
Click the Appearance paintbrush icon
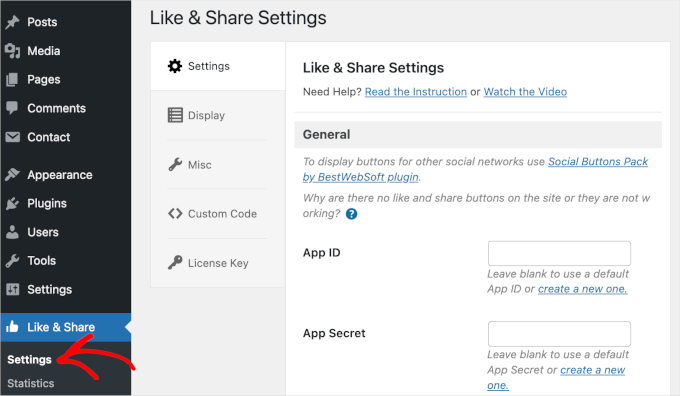tap(13, 174)
